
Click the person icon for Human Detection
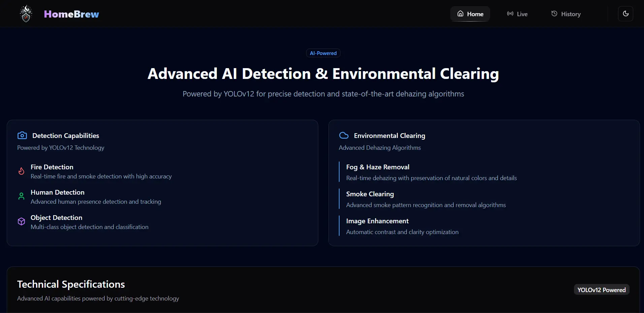[x=21, y=196]
